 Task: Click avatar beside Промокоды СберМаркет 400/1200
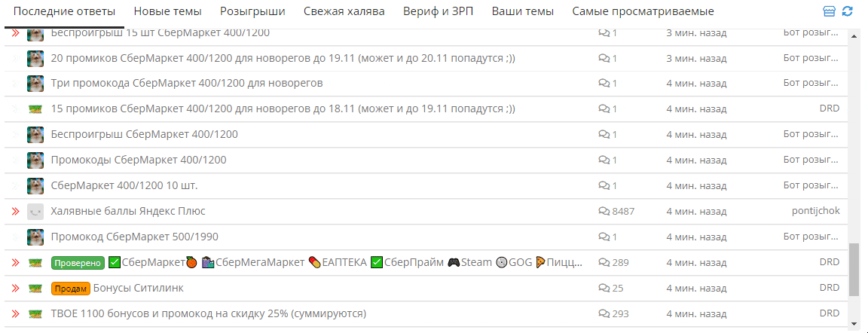(35, 160)
